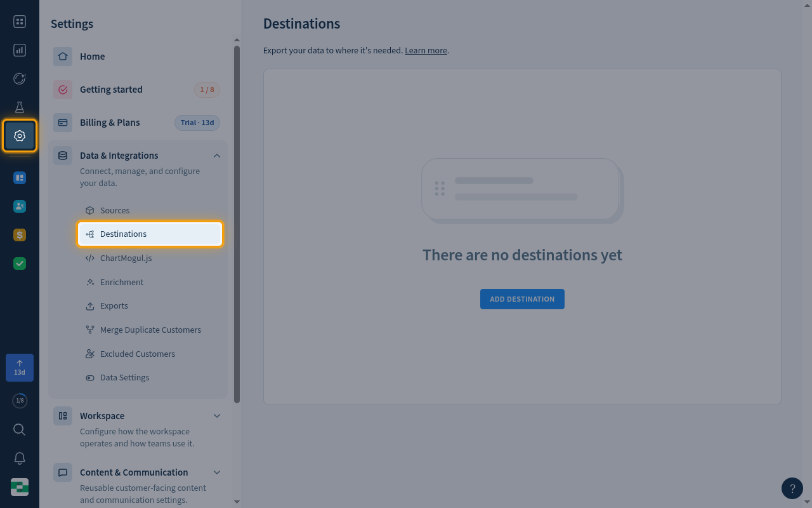The width and height of the screenshot is (812, 508).
Task: Open the blue layout app icon
Action: pyautogui.click(x=20, y=178)
